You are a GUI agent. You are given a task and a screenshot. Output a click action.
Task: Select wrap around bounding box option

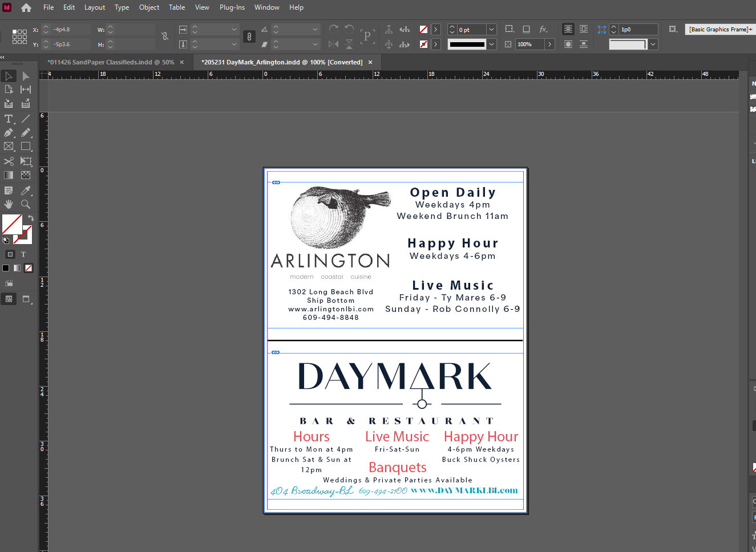(x=584, y=29)
